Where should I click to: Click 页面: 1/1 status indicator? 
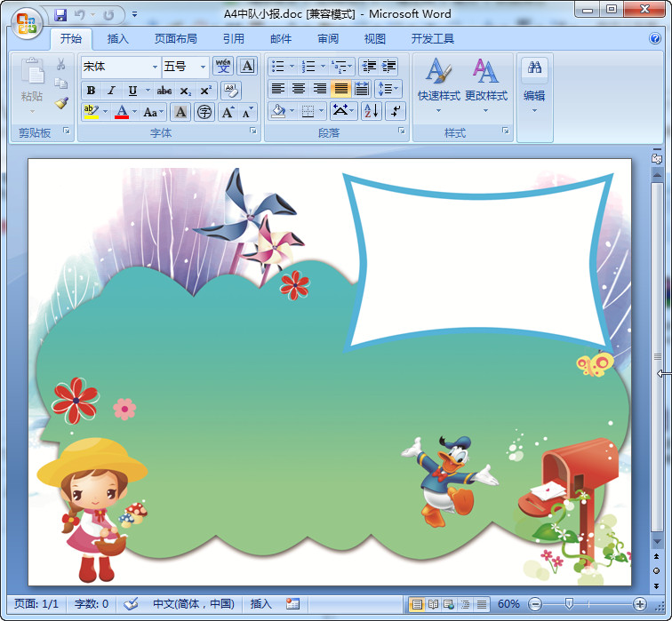point(36,604)
